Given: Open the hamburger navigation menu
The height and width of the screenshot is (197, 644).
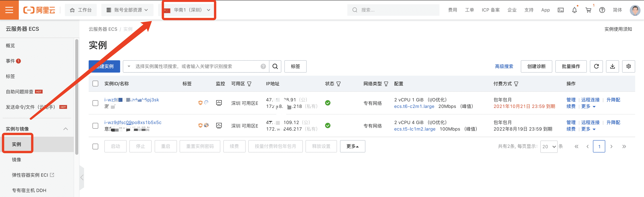Looking at the screenshot, I should click(x=9, y=10).
